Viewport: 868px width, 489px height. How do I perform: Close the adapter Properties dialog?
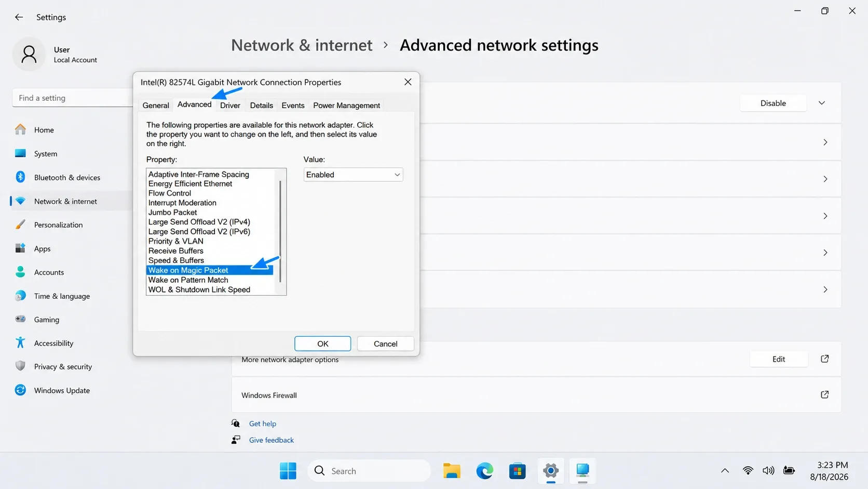tap(408, 82)
